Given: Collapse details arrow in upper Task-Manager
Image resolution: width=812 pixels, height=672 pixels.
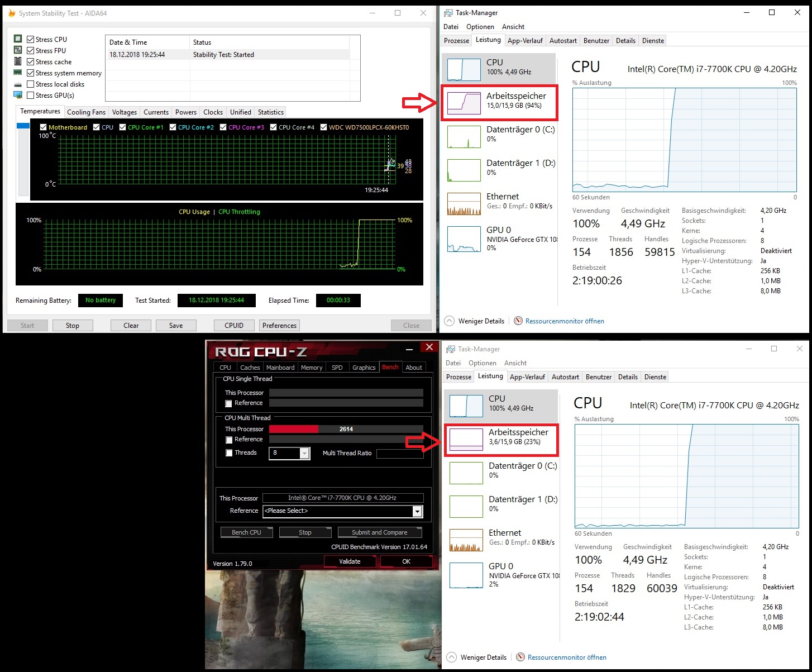Looking at the screenshot, I should point(449,321).
